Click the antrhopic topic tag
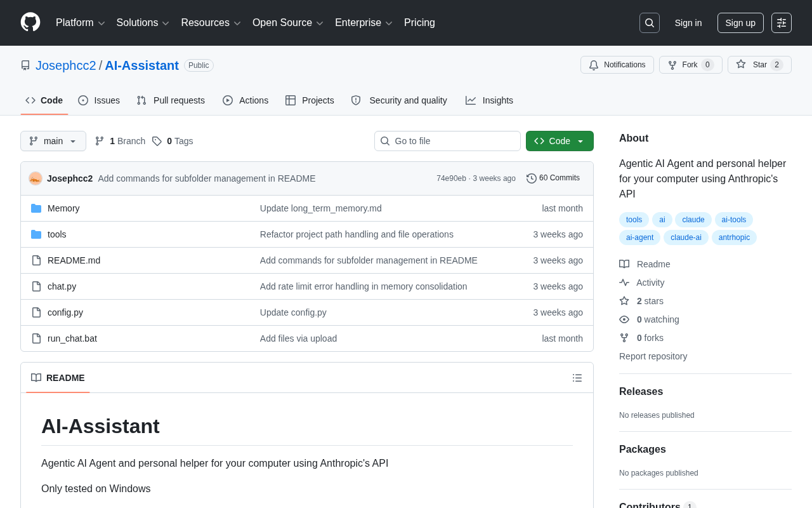812x508 pixels. pyautogui.click(x=734, y=237)
